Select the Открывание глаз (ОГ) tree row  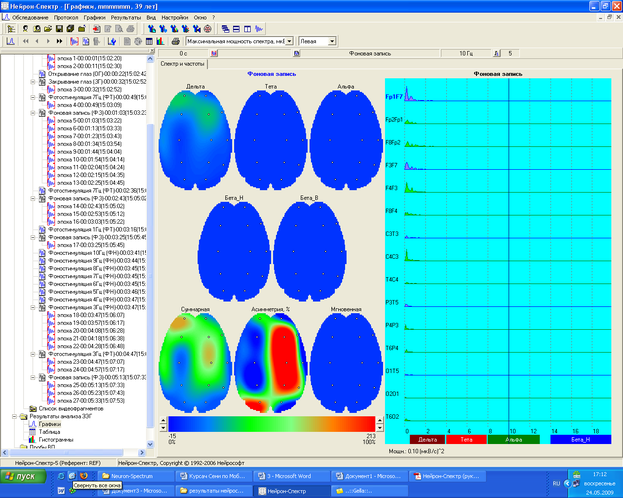coord(97,74)
